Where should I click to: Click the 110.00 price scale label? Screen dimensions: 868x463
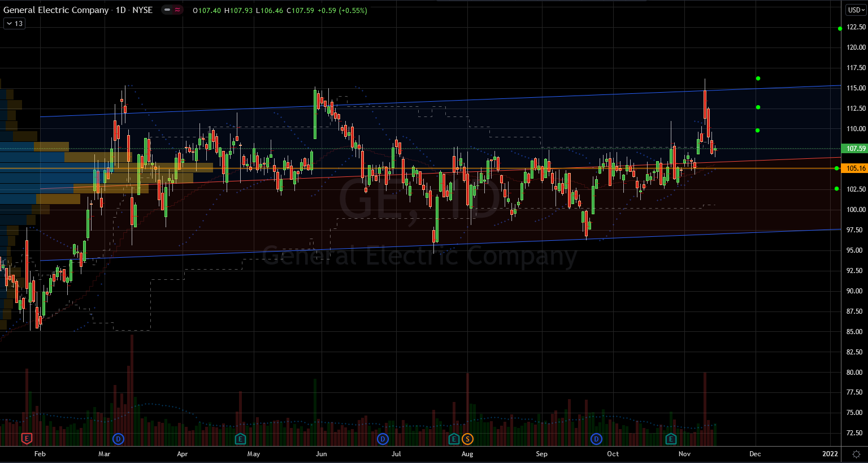click(856, 129)
